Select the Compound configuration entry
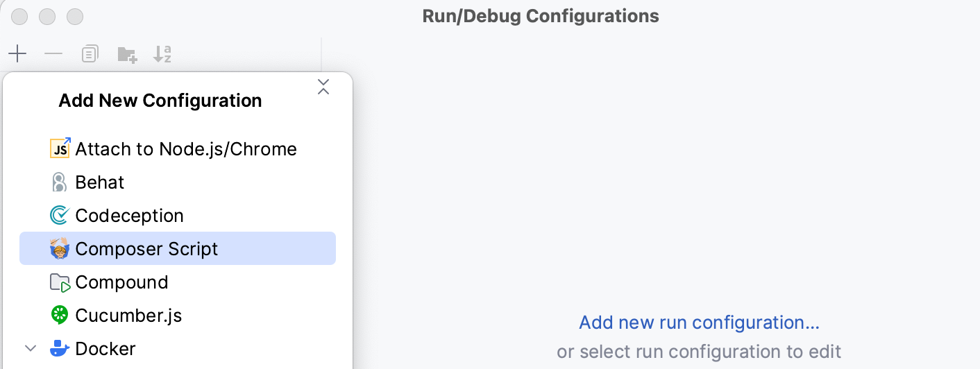 pos(121,282)
